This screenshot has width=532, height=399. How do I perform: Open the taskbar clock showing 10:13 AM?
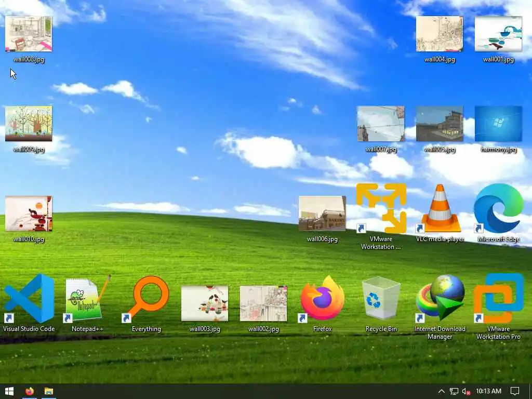(x=488, y=391)
